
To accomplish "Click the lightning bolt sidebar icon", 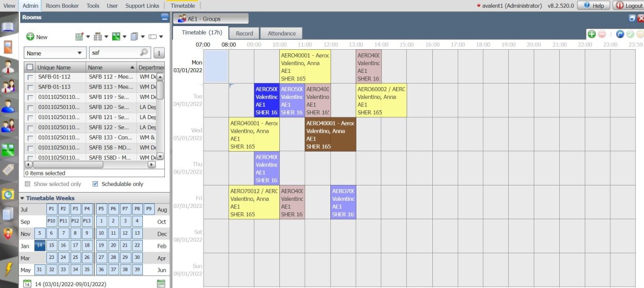I will (x=8, y=268).
